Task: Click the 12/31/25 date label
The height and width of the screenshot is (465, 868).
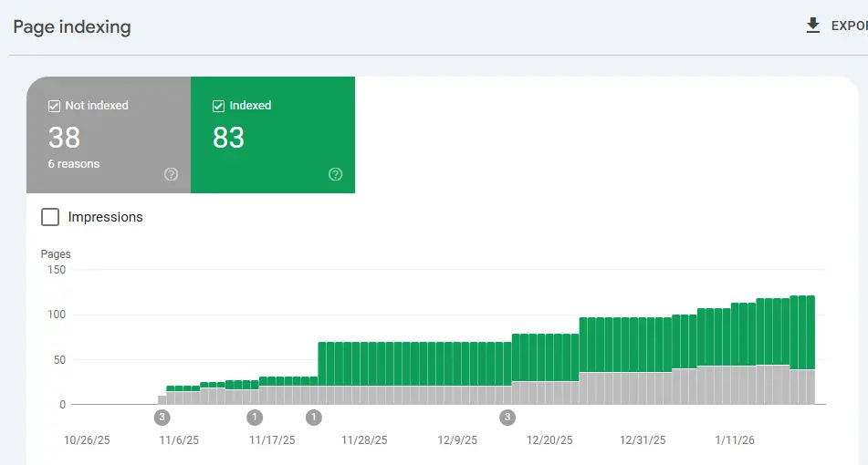Action: (643, 440)
